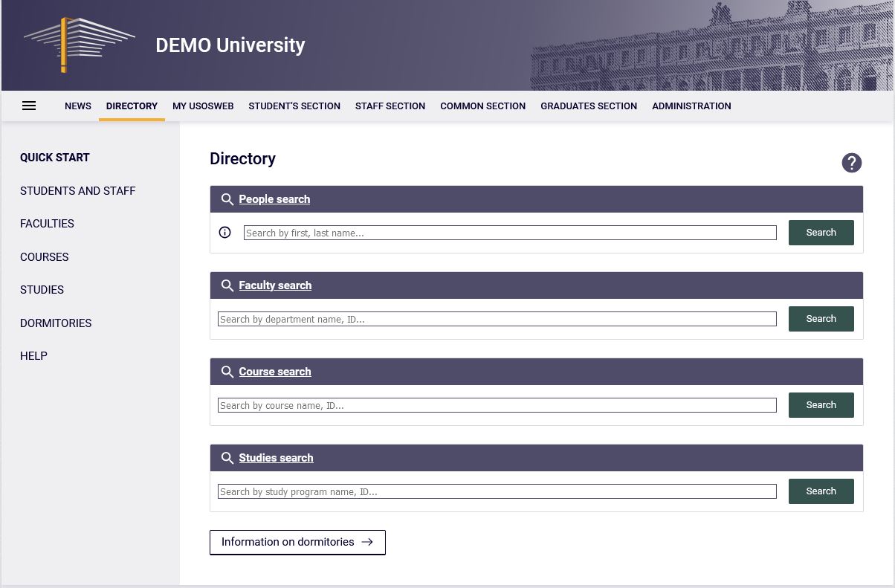This screenshot has height=588, width=895.
Task: Click the study program name input field
Action: click(x=497, y=491)
